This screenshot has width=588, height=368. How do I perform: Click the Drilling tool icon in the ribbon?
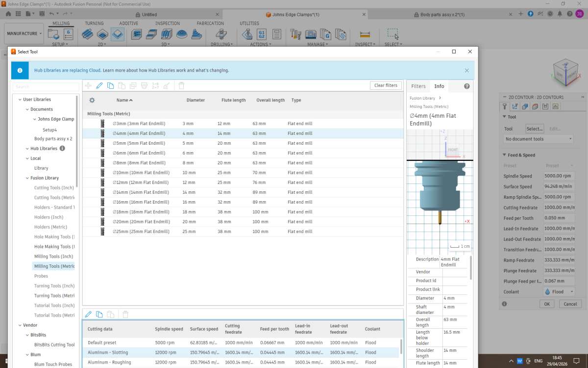tap(221, 34)
